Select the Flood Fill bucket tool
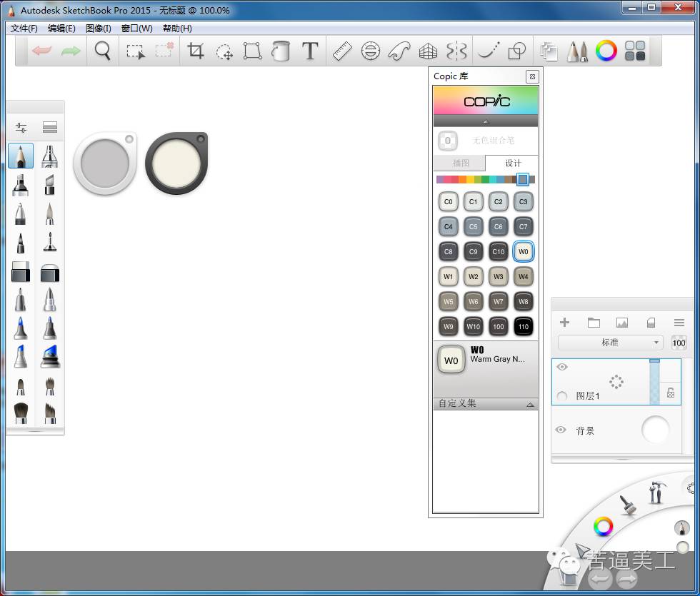The height and width of the screenshot is (596, 700). (x=281, y=51)
